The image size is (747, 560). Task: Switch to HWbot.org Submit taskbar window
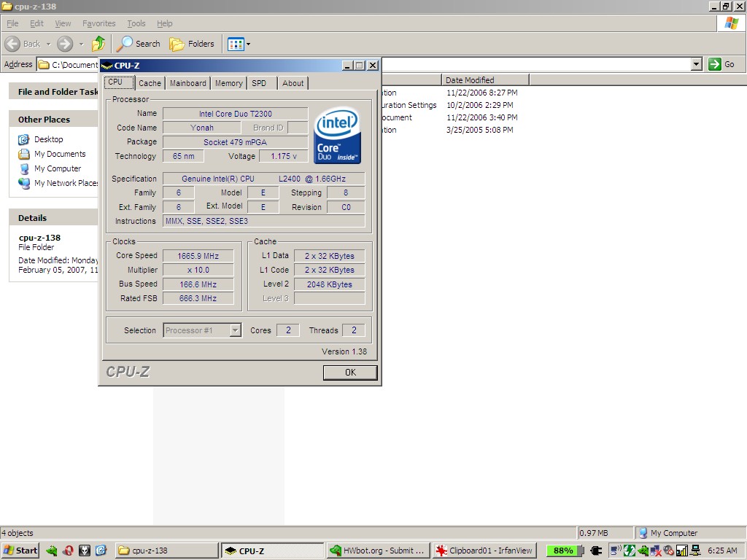click(379, 551)
